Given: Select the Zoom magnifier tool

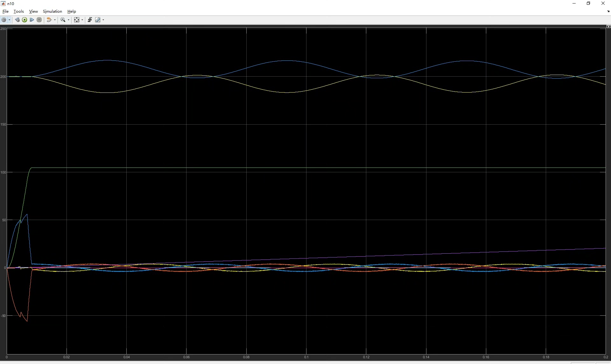Looking at the screenshot, I should 63,20.
